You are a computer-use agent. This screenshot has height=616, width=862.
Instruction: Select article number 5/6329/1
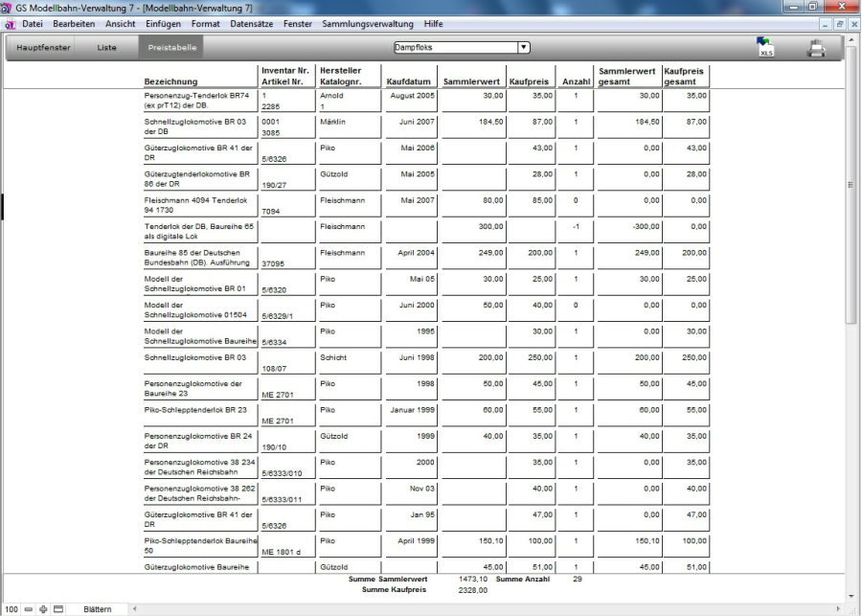point(278,316)
